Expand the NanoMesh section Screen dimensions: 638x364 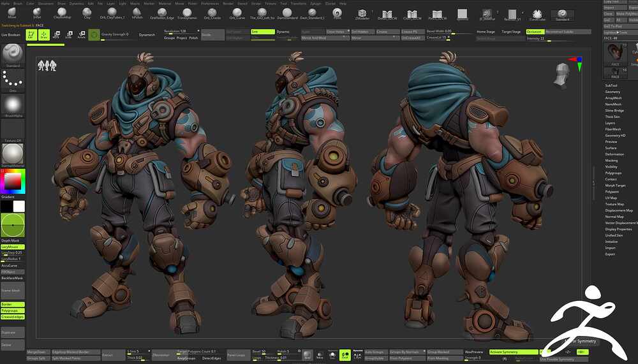click(613, 104)
